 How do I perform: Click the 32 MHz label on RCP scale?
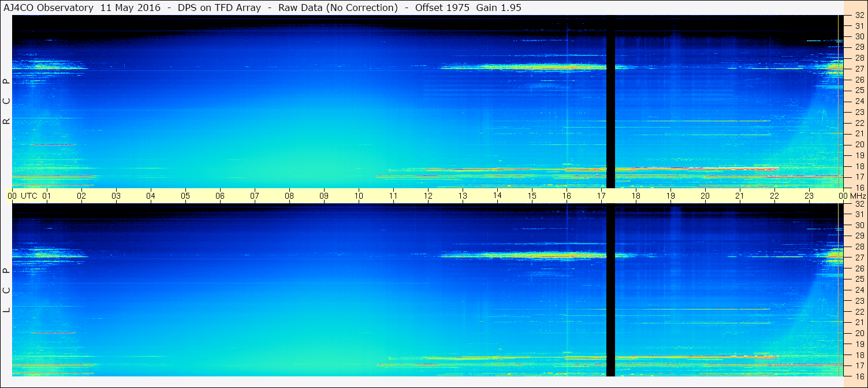(859, 15)
